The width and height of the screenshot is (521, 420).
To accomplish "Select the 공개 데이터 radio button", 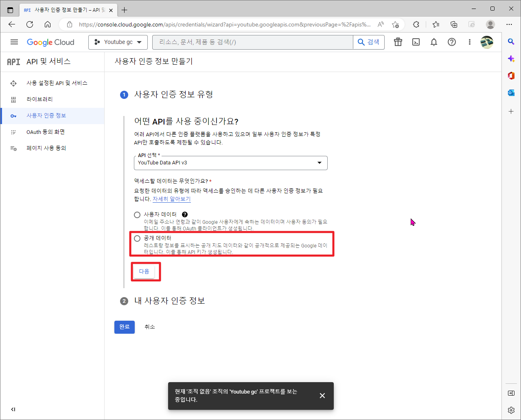I will pos(137,238).
